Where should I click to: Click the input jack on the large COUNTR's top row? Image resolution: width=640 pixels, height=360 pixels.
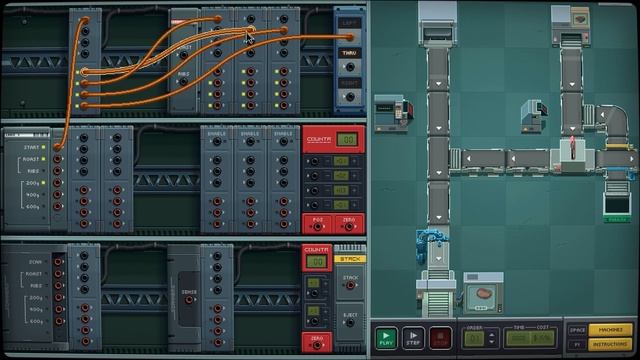point(314,162)
